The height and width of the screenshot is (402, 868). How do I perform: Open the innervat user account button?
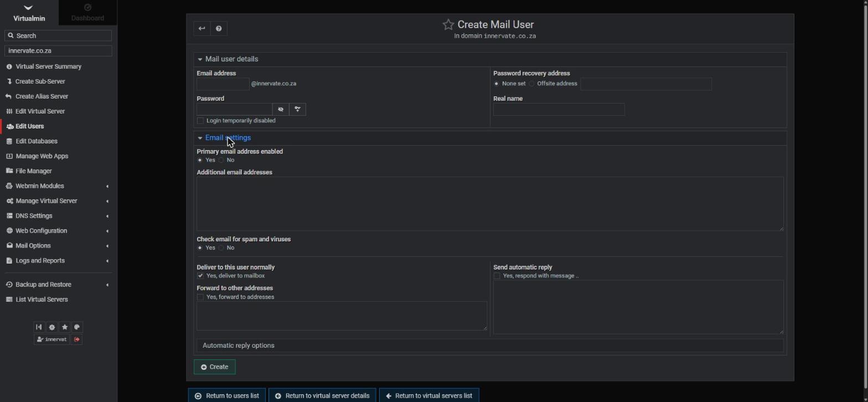click(x=51, y=339)
